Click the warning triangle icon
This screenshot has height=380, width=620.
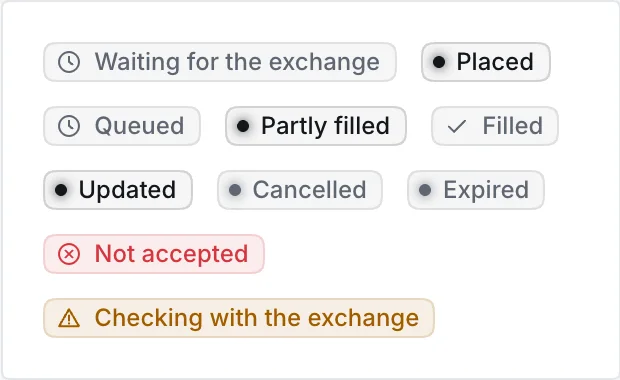pos(69,318)
